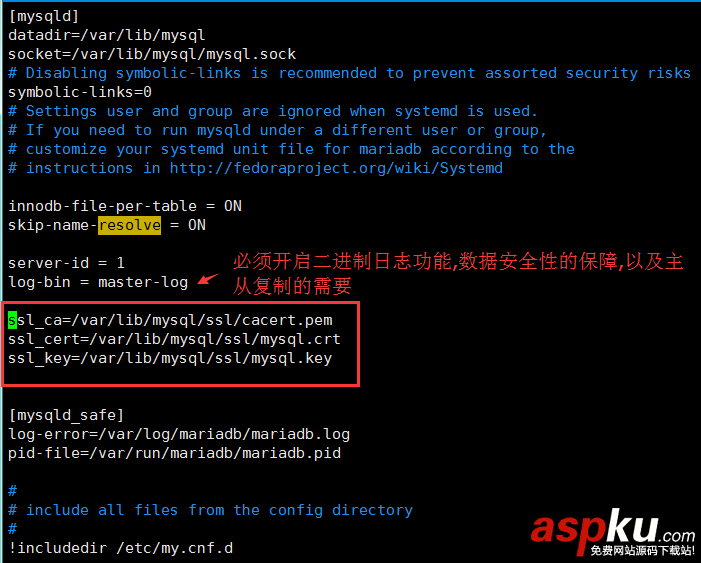Click the [mysqld] section header line
The height and width of the screenshot is (563, 701).
click(x=44, y=16)
